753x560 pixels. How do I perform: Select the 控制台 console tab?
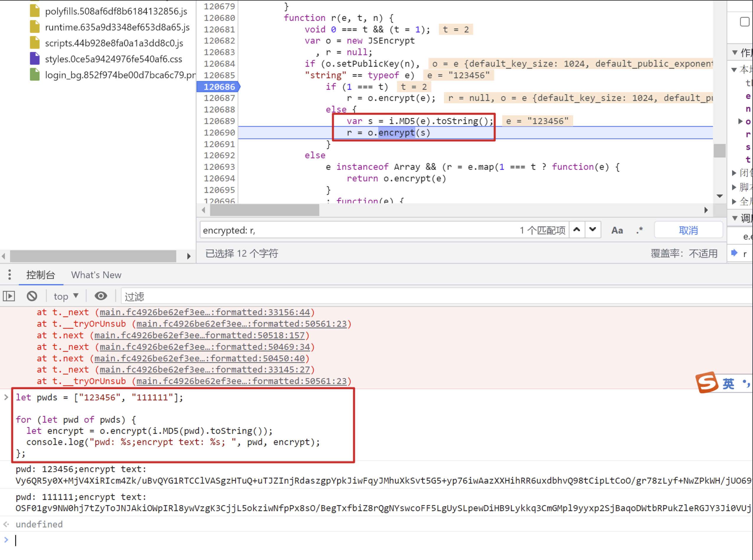(x=41, y=275)
